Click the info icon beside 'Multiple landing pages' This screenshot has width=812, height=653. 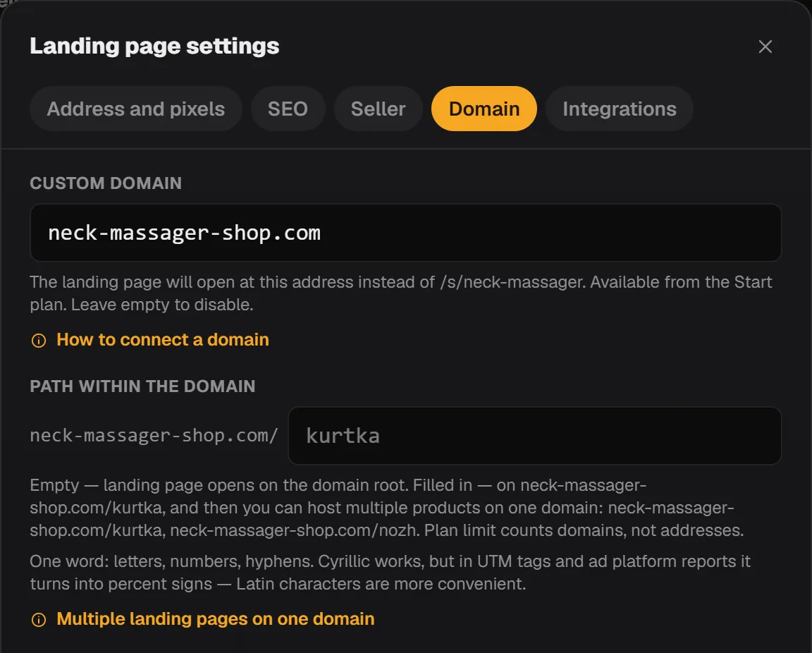point(39,620)
